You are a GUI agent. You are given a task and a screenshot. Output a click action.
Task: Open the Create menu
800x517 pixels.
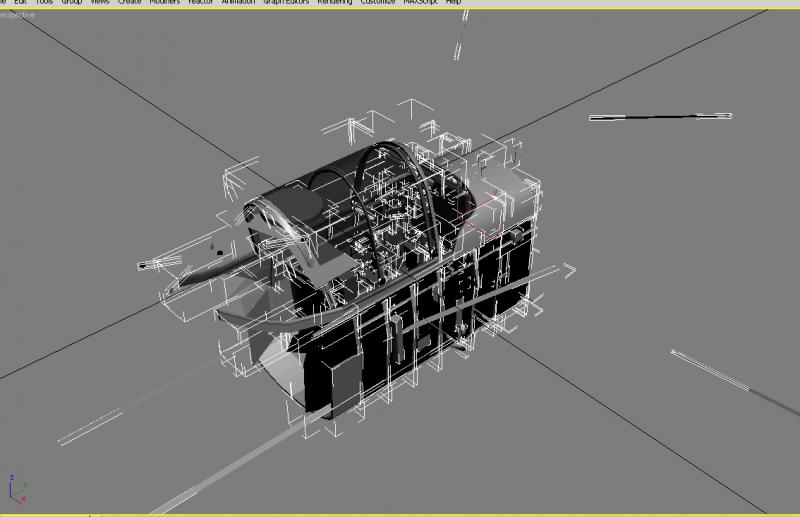tap(130, 2)
